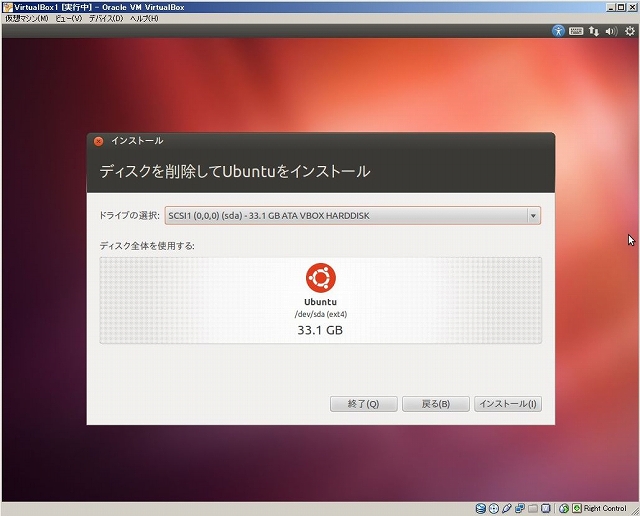640x516 pixels.
Task: Click the VirtualBox window title bar icon
Action: [7, 7]
